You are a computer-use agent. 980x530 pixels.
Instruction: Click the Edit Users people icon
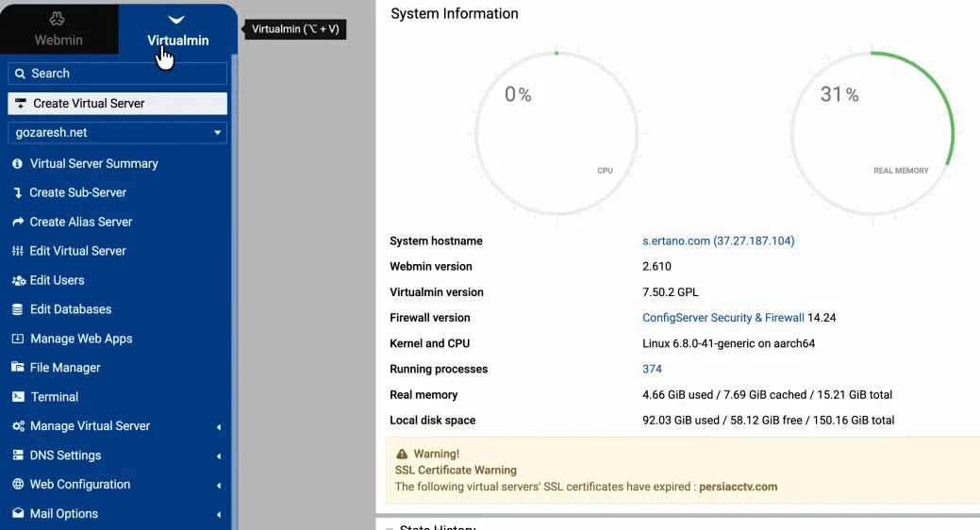click(17, 281)
